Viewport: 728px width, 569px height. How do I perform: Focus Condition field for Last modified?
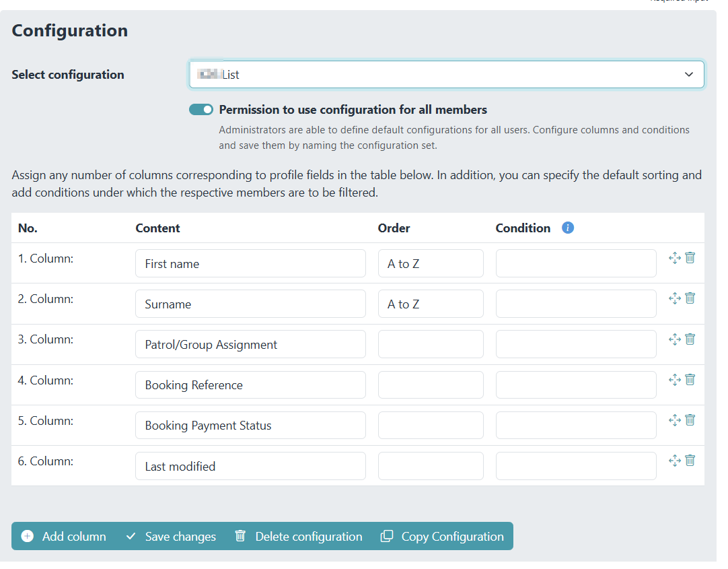click(x=576, y=466)
